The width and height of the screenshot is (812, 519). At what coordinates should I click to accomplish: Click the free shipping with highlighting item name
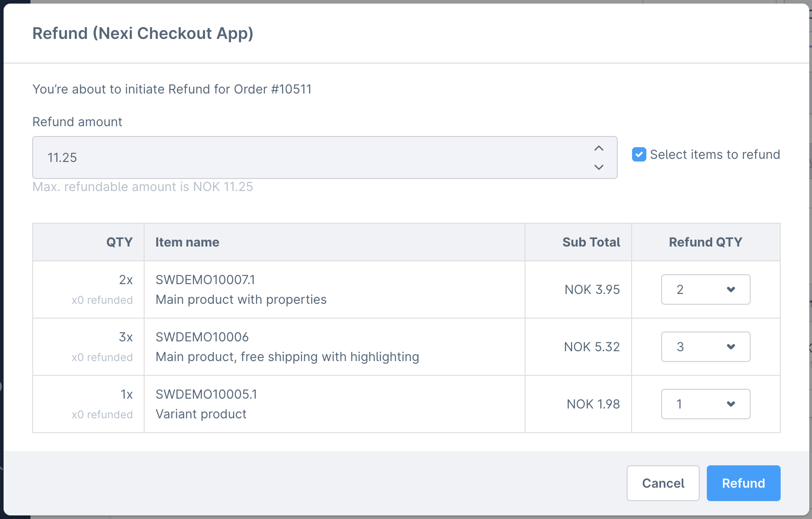(x=287, y=357)
